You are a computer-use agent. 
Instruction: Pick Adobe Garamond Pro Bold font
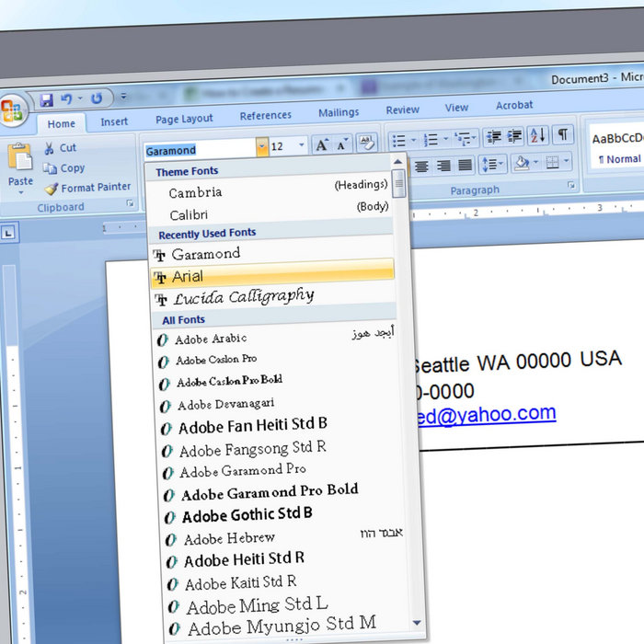(x=283, y=491)
